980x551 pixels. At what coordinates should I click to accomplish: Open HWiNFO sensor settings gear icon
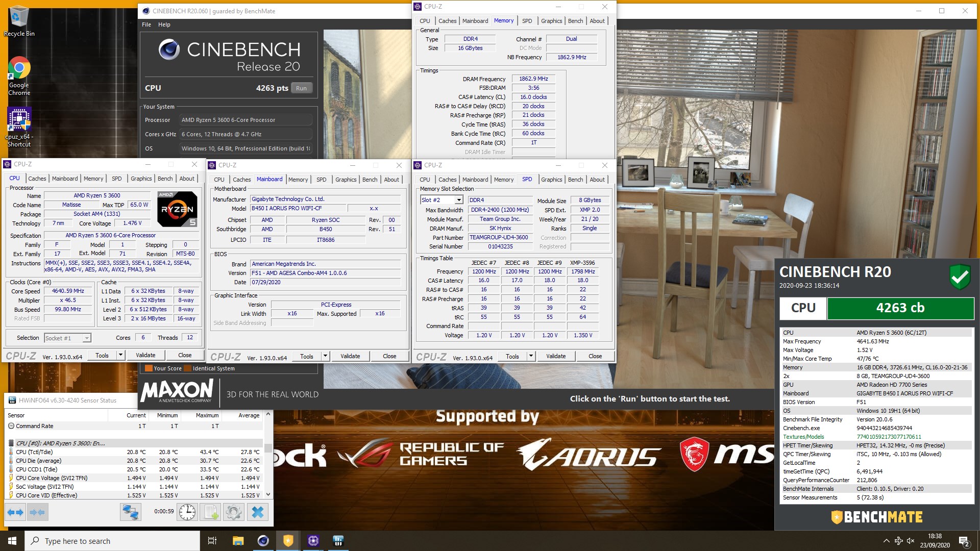[x=234, y=512]
